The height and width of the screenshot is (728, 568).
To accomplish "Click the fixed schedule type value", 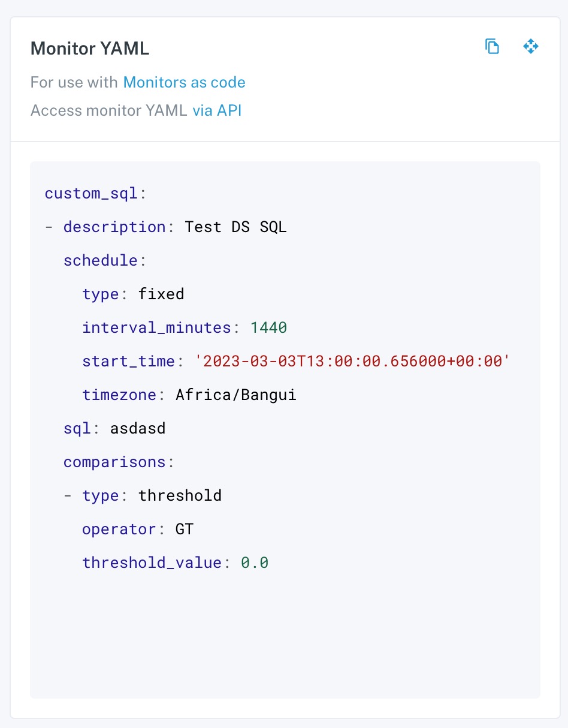I will coord(161,294).
